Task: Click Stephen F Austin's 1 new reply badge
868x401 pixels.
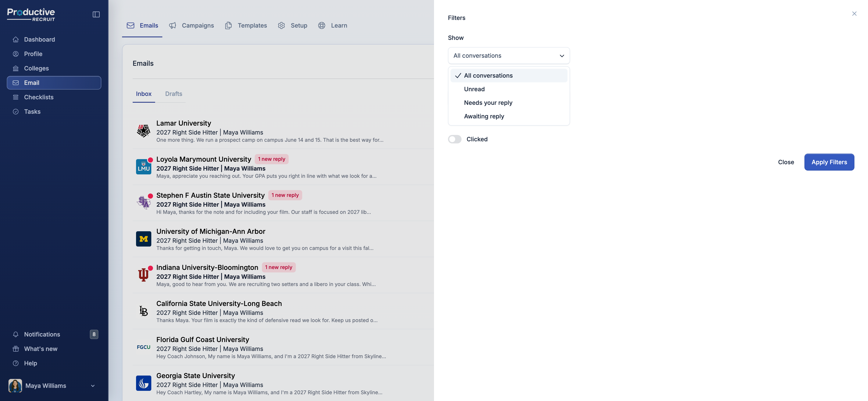Action: tap(285, 195)
